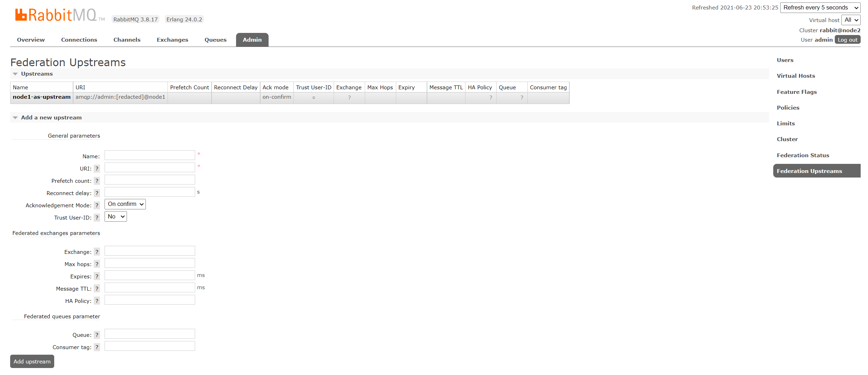
Task: Click question mark in Exchange table column
Action: click(x=349, y=98)
